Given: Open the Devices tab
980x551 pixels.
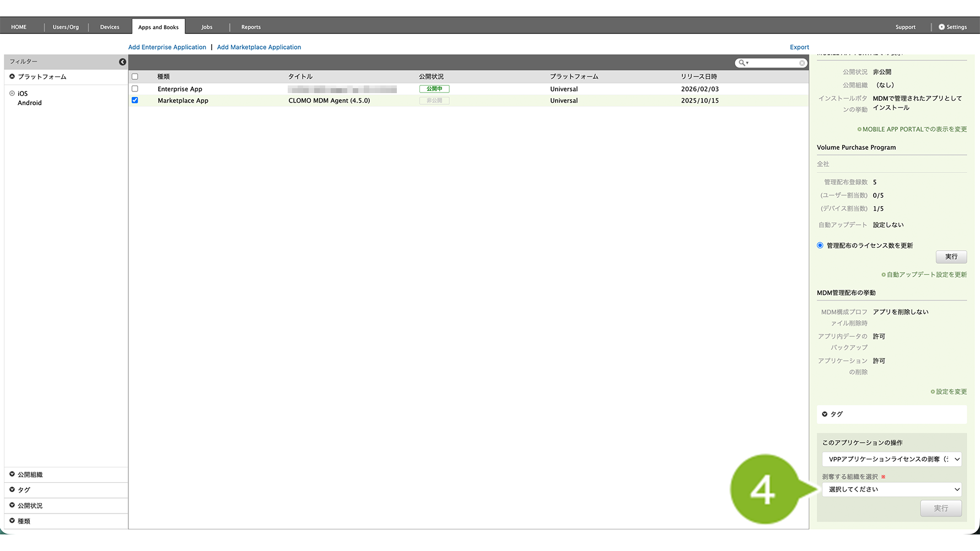Looking at the screenshot, I should tap(110, 27).
